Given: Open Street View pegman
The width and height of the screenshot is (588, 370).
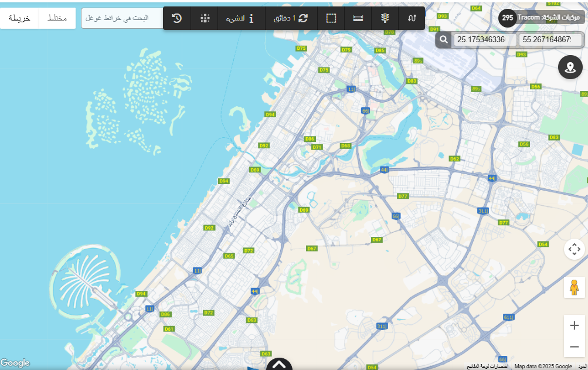Looking at the screenshot, I should pos(574,287).
